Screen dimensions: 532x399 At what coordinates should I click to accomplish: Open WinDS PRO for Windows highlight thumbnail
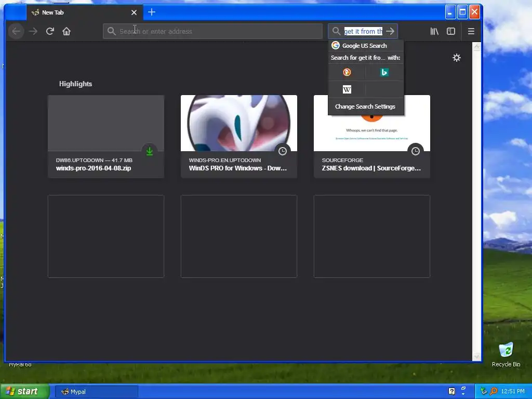pyautogui.click(x=239, y=123)
